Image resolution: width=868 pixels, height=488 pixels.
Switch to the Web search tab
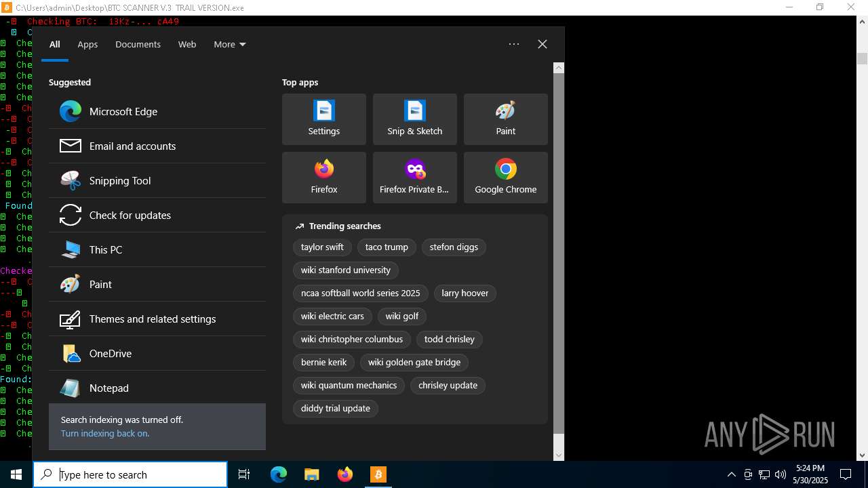(x=187, y=45)
